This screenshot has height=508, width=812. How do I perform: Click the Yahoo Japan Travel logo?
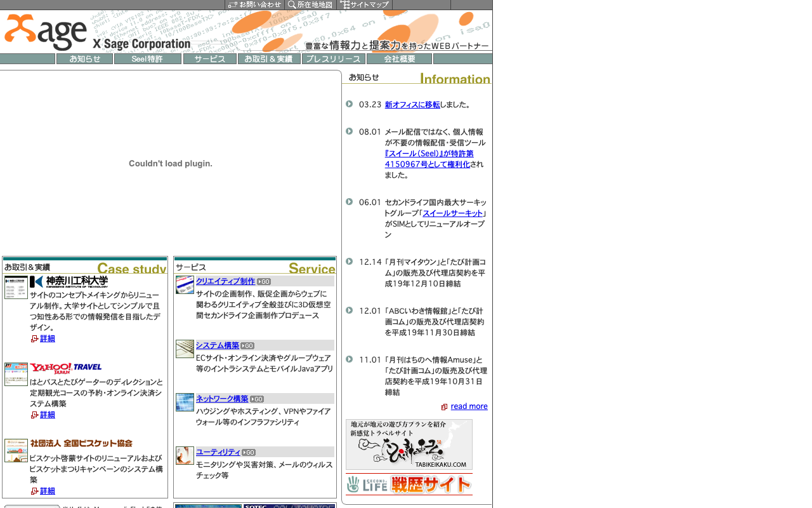tap(65, 368)
